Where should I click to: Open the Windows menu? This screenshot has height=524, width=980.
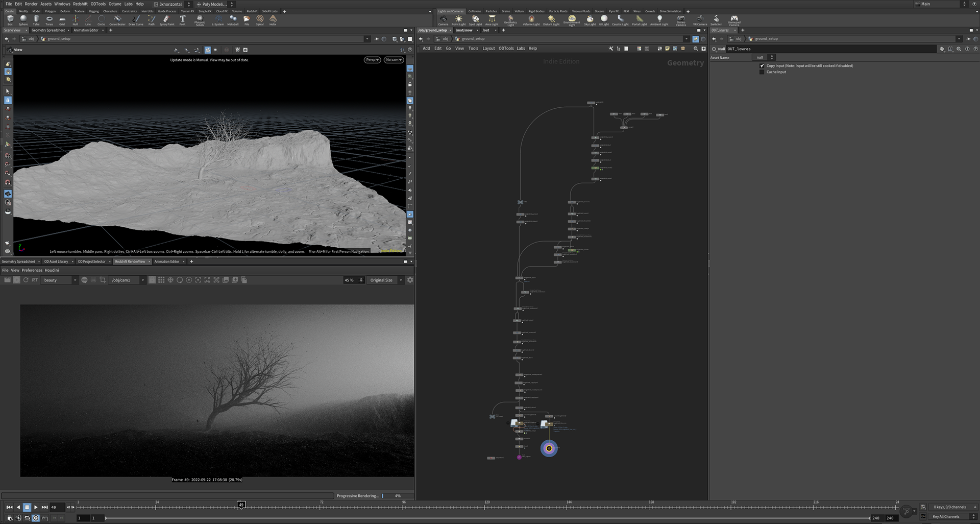point(62,4)
